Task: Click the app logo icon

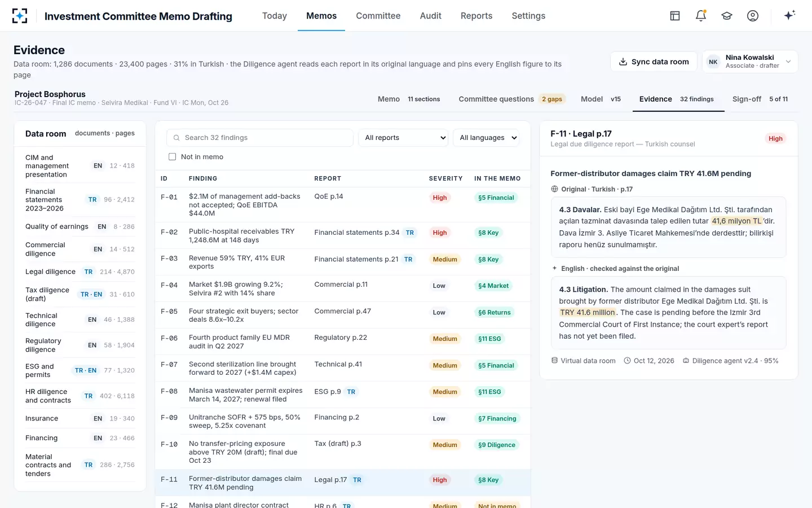Action: (20, 16)
